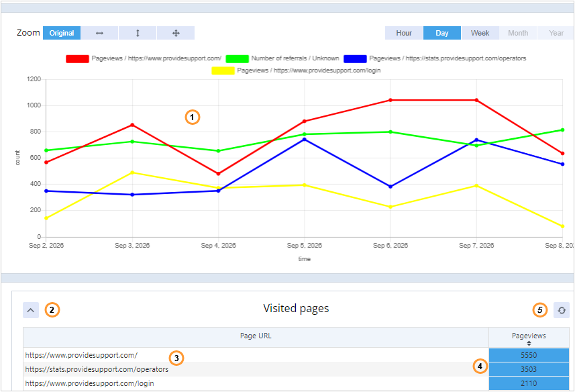Sort table by Pageviews column arrows
575x392 pixels.
click(529, 344)
